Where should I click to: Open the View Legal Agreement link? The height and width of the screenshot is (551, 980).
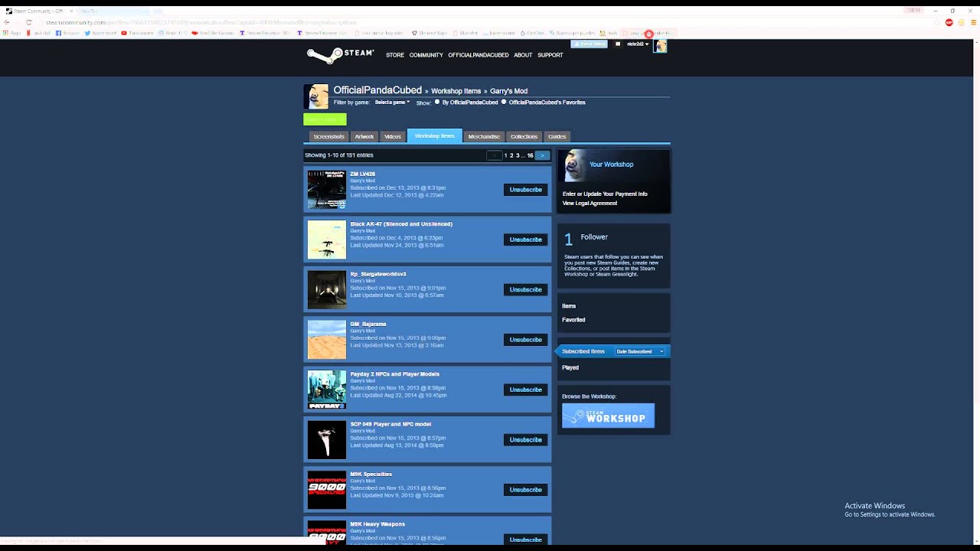click(x=590, y=204)
